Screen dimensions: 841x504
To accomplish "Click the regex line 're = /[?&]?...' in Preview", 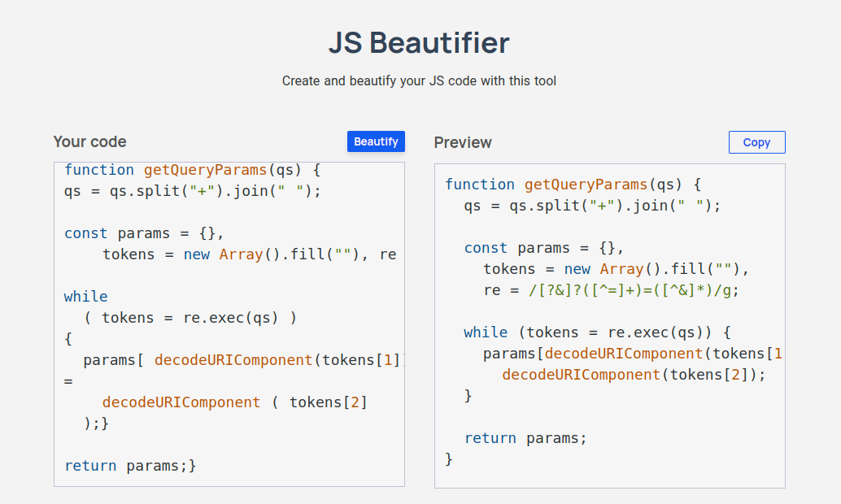I will click(611, 290).
